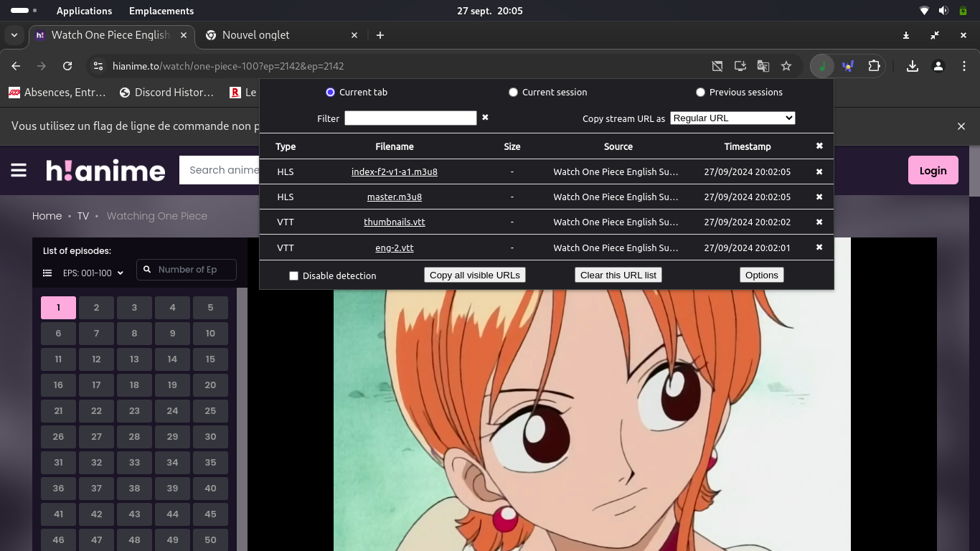Remove the eng-2.vtt row
Viewport: 980px width, 551px height.
point(819,247)
